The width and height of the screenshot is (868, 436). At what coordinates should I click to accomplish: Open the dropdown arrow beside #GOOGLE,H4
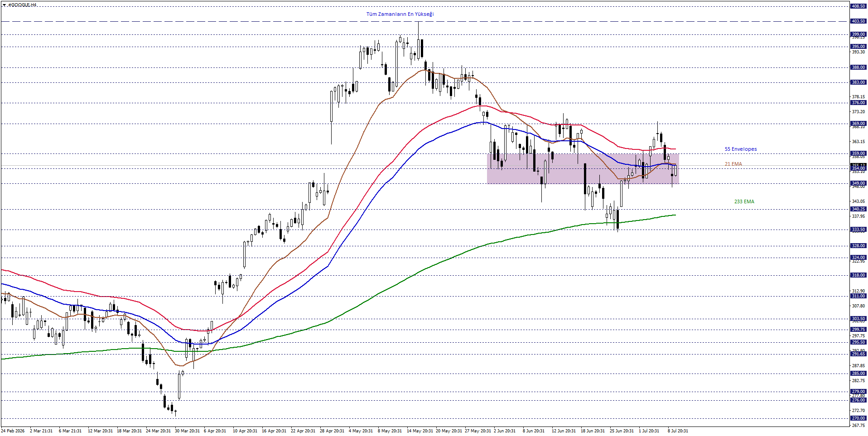4,5
